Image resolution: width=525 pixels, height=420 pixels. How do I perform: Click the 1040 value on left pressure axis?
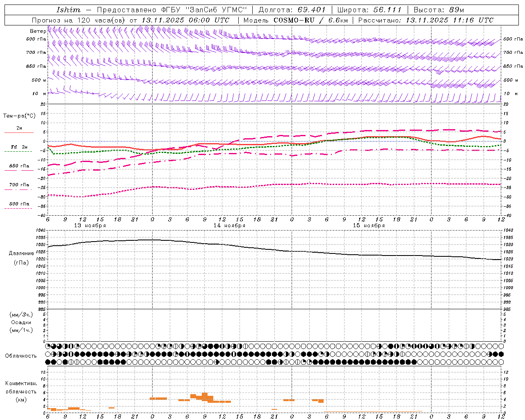point(41,231)
